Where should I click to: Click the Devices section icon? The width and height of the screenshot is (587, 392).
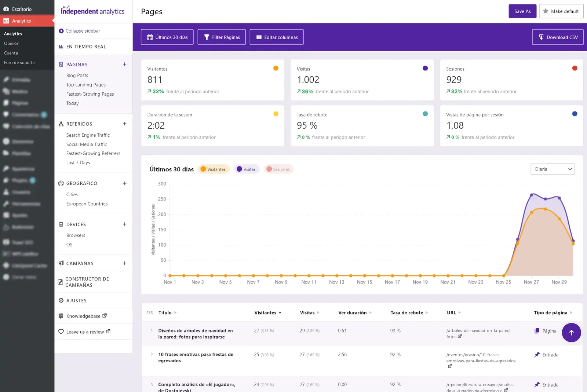tap(61, 224)
